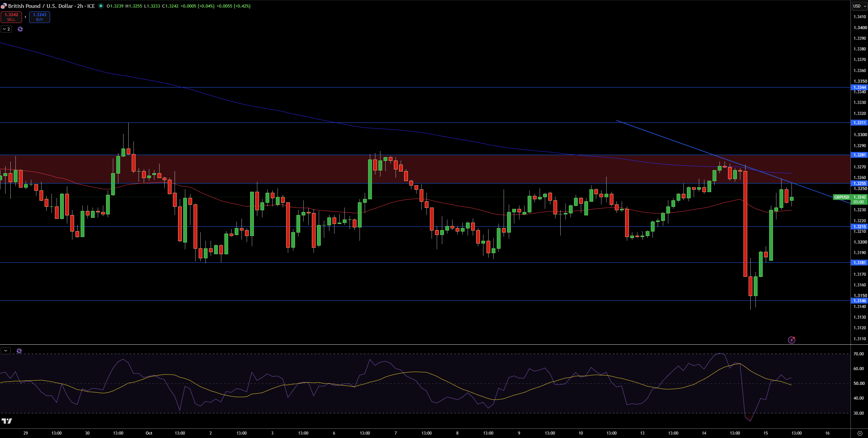Image resolution: width=868 pixels, height=438 pixels.
Task: Expand the indicators legend showing 2
Action: tap(6, 29)
